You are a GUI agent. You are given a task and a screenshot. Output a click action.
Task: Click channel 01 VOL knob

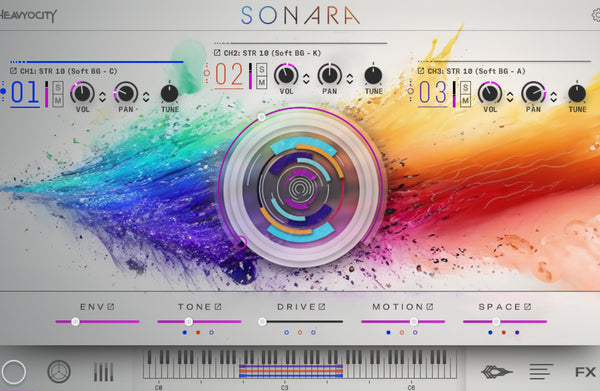coord(82,93)
